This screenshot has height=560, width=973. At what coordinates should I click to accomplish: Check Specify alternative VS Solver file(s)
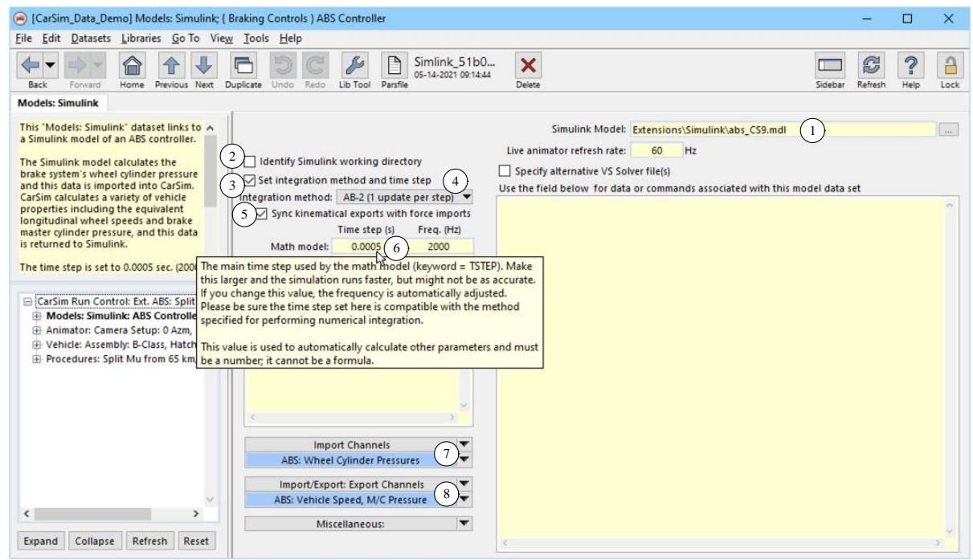coord(505,170)
